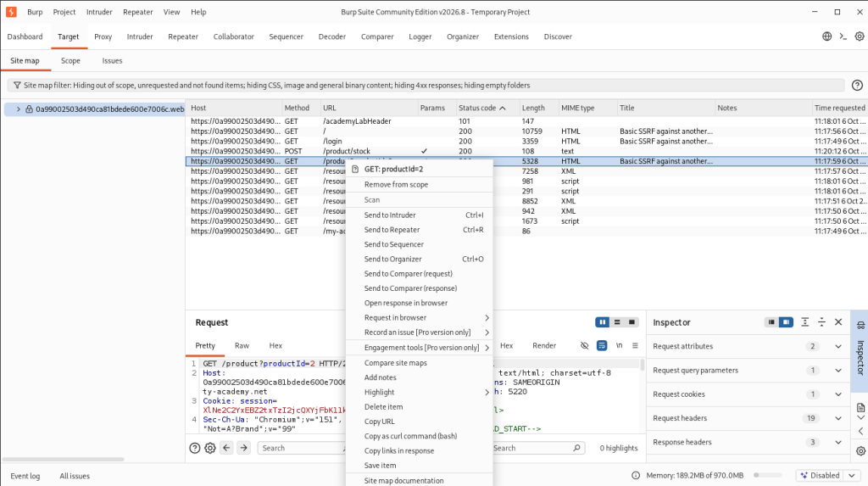Click the funnel icon on site map filter bar
The image size is (868, 486).
click(x=17, y=86)
